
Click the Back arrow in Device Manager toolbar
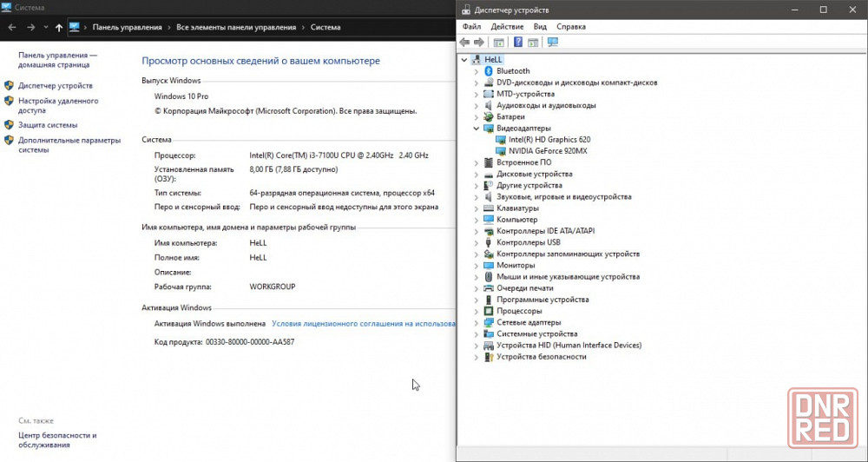(x=464, y=42)
